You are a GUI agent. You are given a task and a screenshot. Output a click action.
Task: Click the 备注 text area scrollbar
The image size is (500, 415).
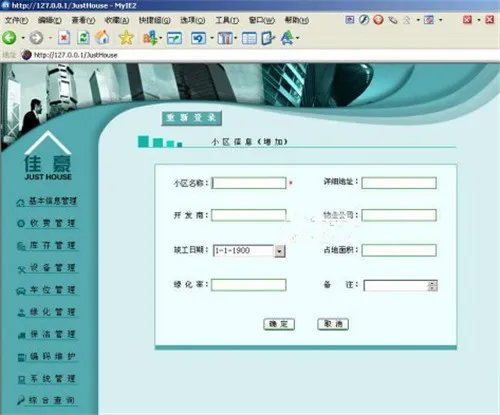pyautogui.click(x=432, y=286)
